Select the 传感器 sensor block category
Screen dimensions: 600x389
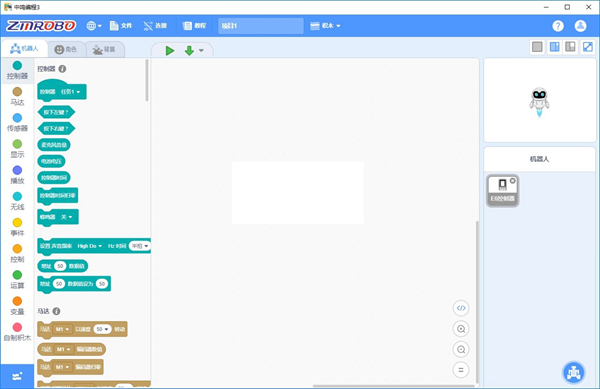point(17,122)
